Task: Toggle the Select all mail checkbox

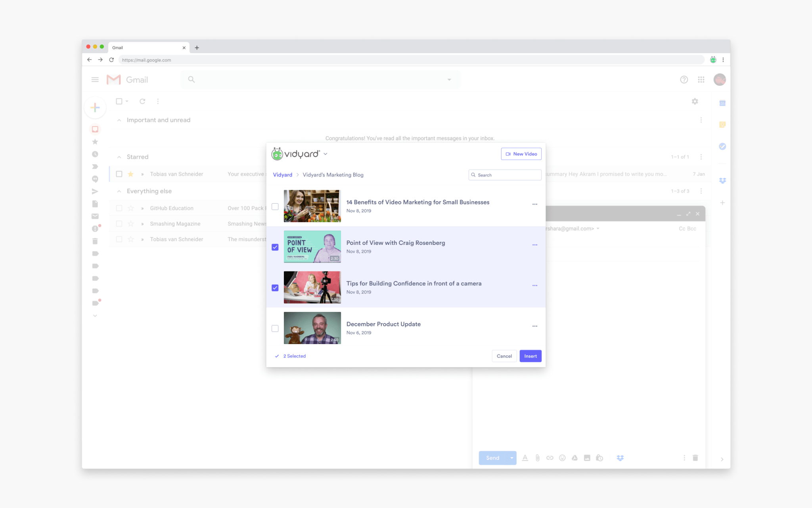Action: 119,102
